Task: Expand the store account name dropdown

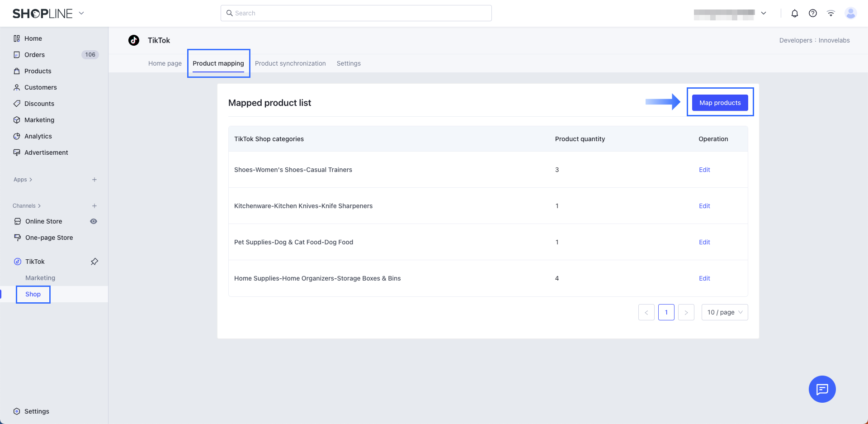Action: (764, 13)
